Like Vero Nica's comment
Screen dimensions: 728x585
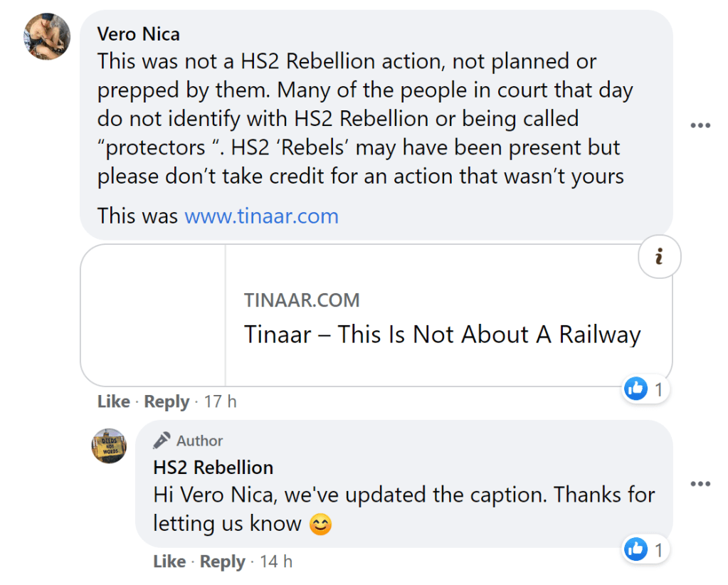[114, 402]
